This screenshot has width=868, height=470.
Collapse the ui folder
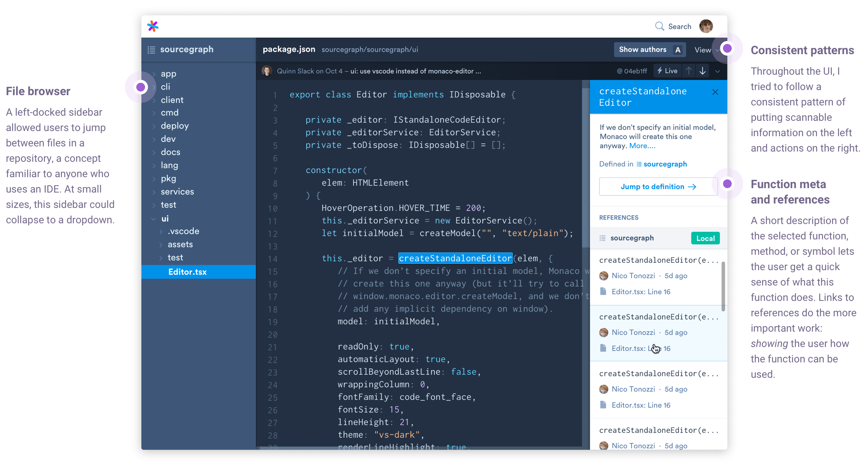(x=154, y=219)
